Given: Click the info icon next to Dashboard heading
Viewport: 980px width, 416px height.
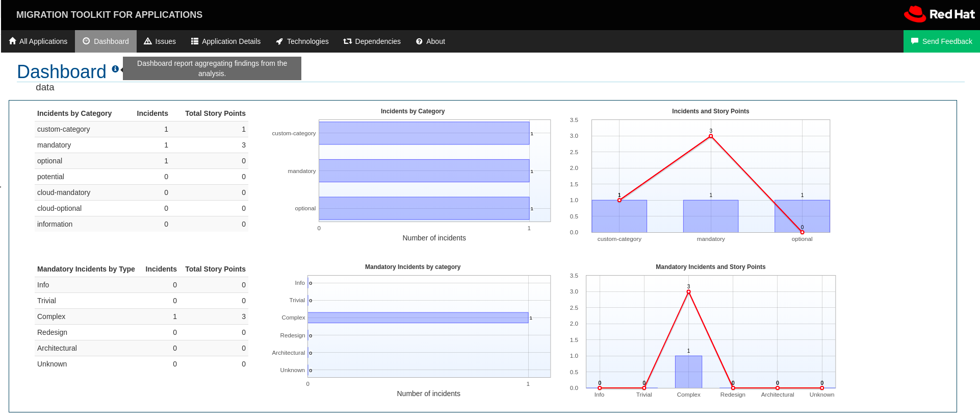Looking at the screenshot, I should coord(115,68).
